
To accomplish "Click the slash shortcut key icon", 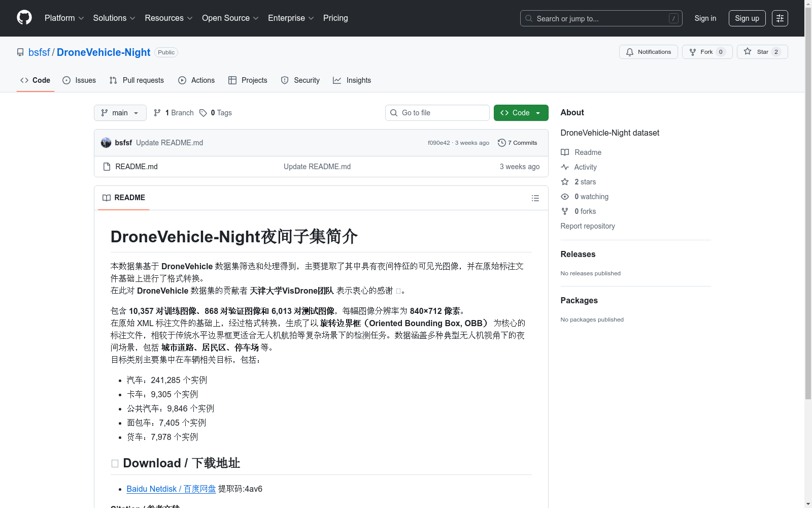I will click(x=673, y=18).
